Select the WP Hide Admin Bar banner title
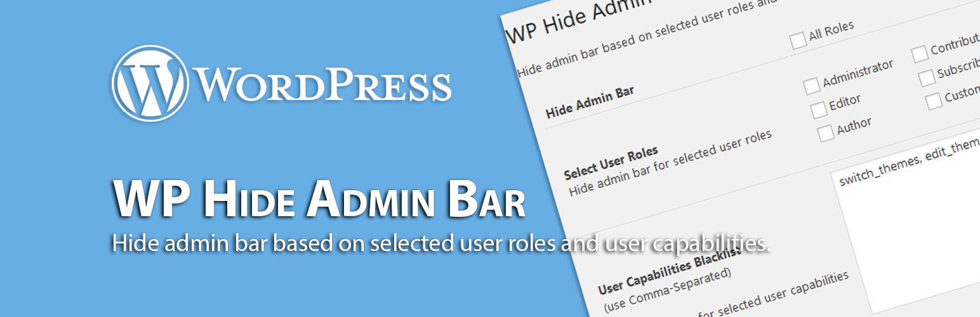Screen dimensions: 980x317 click(319, 199)
